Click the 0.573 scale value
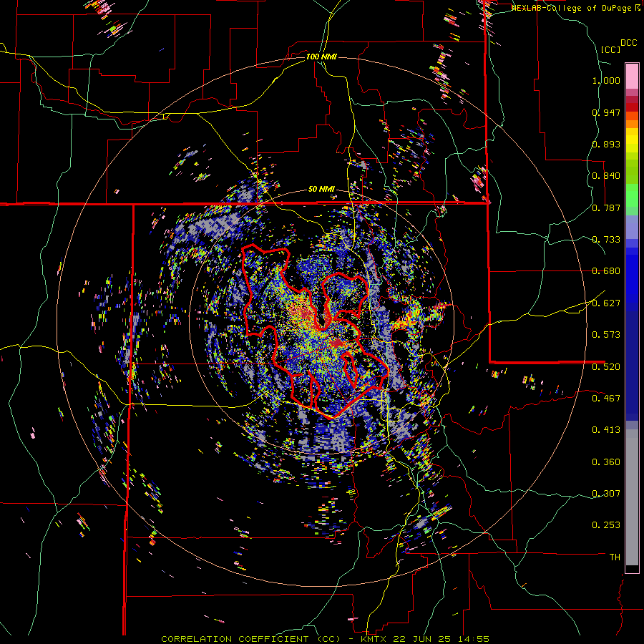The image size is (644, 644). (x=606, y=335)
